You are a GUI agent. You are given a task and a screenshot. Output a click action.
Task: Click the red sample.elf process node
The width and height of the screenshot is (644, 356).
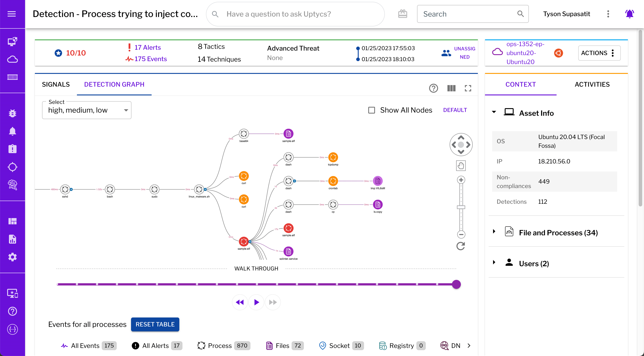point(244,242)
